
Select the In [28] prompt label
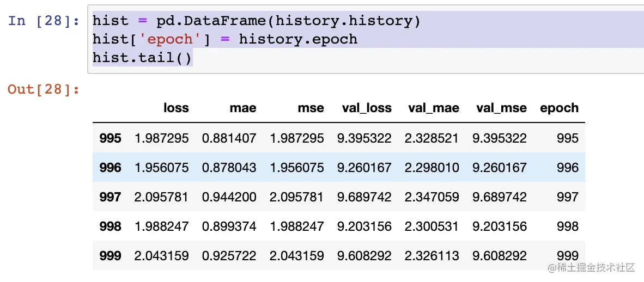pos(44,21)
